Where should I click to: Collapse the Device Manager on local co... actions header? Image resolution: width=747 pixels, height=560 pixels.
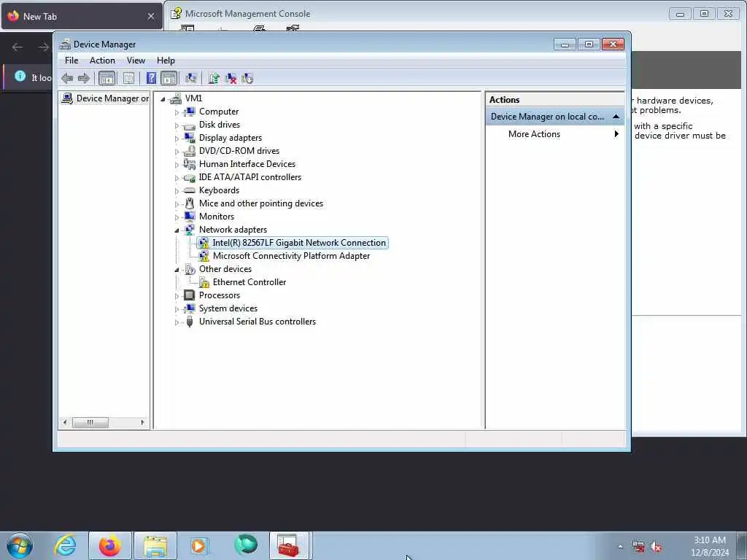[x=616, y=117]
